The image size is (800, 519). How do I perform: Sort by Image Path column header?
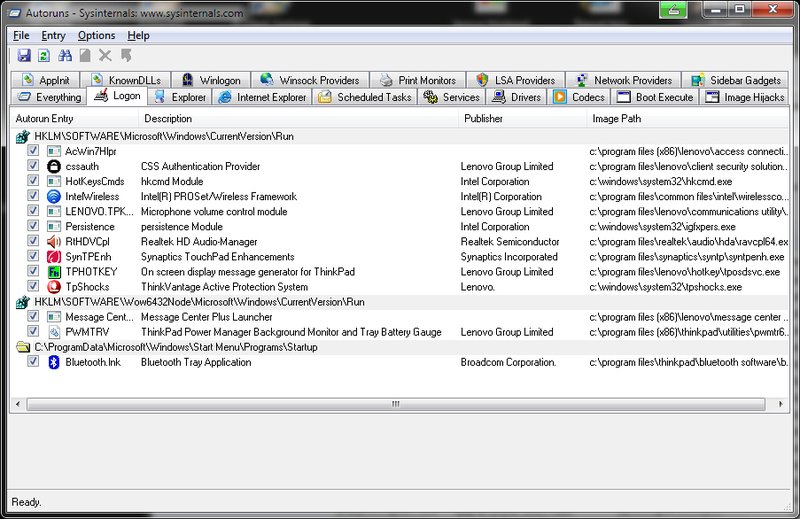(688, 118)
